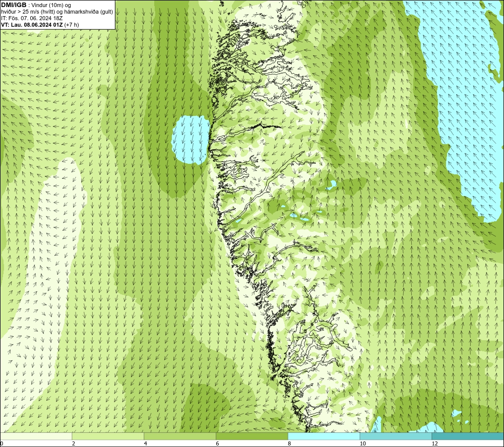Click the 'DMI/IGB : Vindur (10m) og' title line
Viewport: 504px width, 447px height.
click(36, 5)
